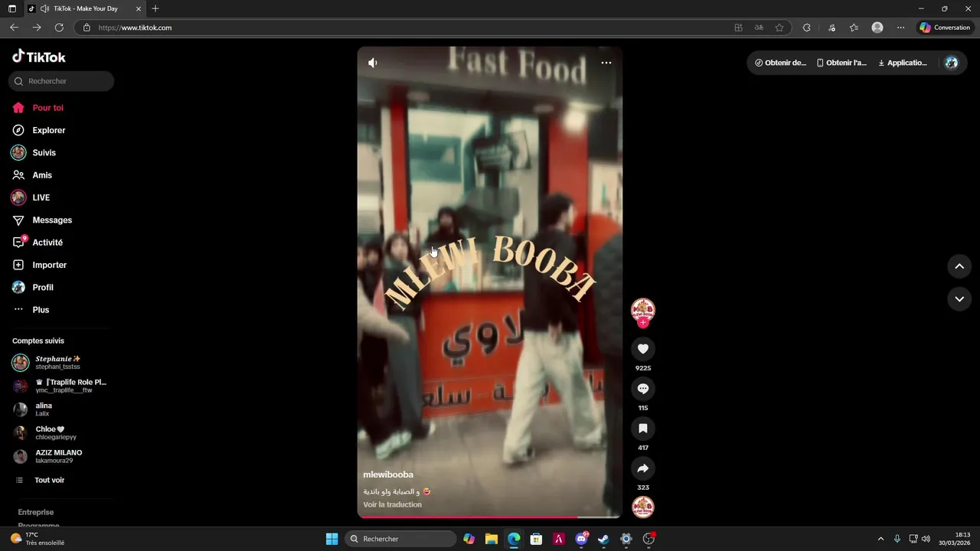The height and width of the screenshot is (551, 980).
Task: Open the volume control in system tray
Action: click(x=926, y=539)
